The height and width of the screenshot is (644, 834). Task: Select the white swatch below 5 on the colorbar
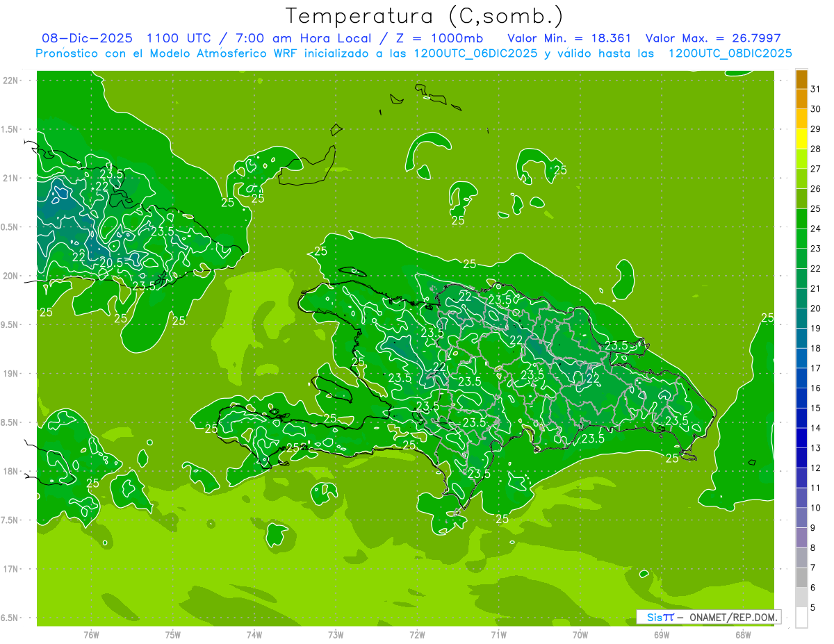click(x=801, y=618)
